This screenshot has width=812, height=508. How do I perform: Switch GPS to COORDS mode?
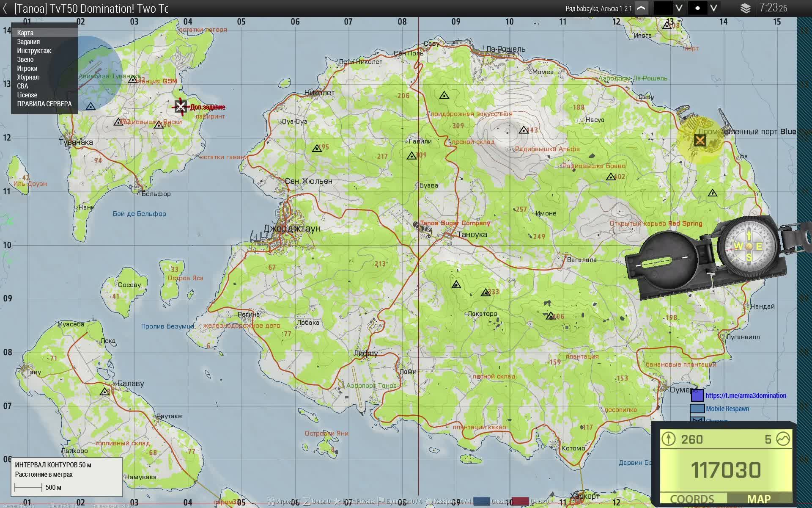click(x=692, y=499)
